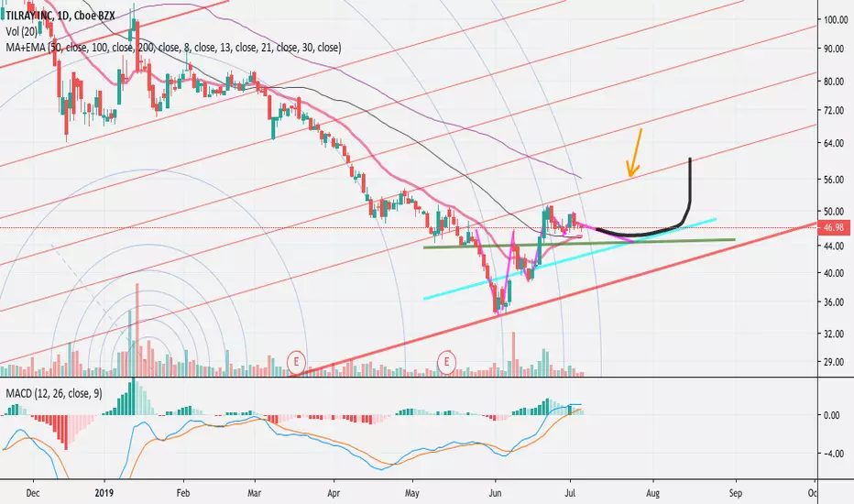Select the Vol (20) indicator label
The height and width of the screenshot is (504, 854).
click(x=22, y=32)
